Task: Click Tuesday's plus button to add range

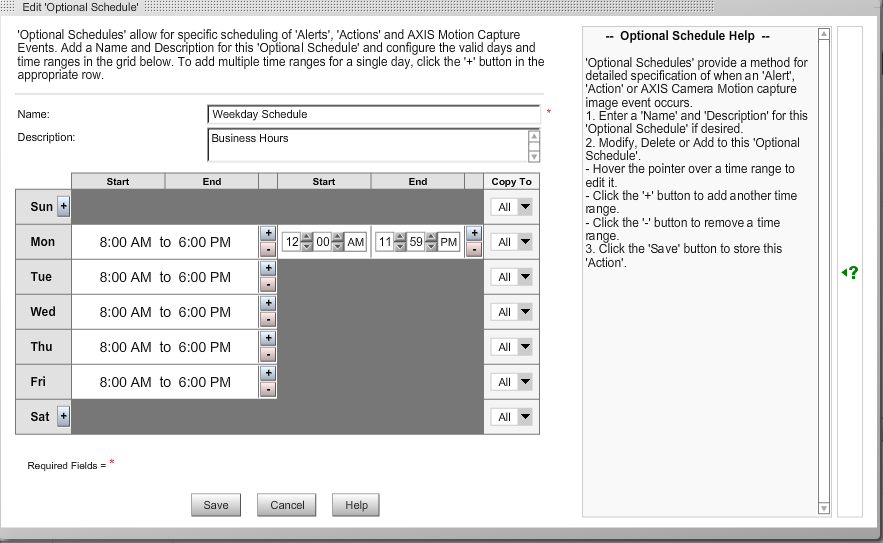Action: click(x=267, y=268)
